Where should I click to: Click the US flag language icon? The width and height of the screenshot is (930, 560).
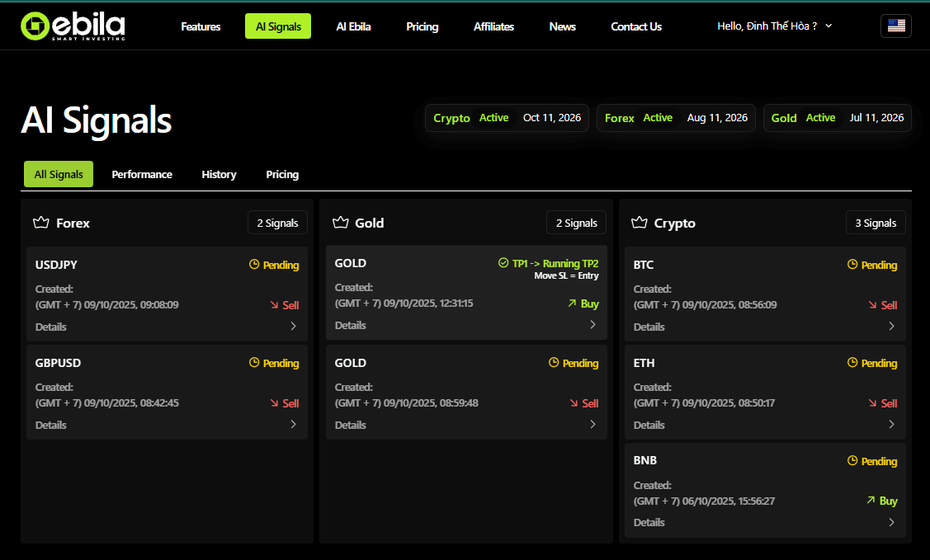click(896, 26)
